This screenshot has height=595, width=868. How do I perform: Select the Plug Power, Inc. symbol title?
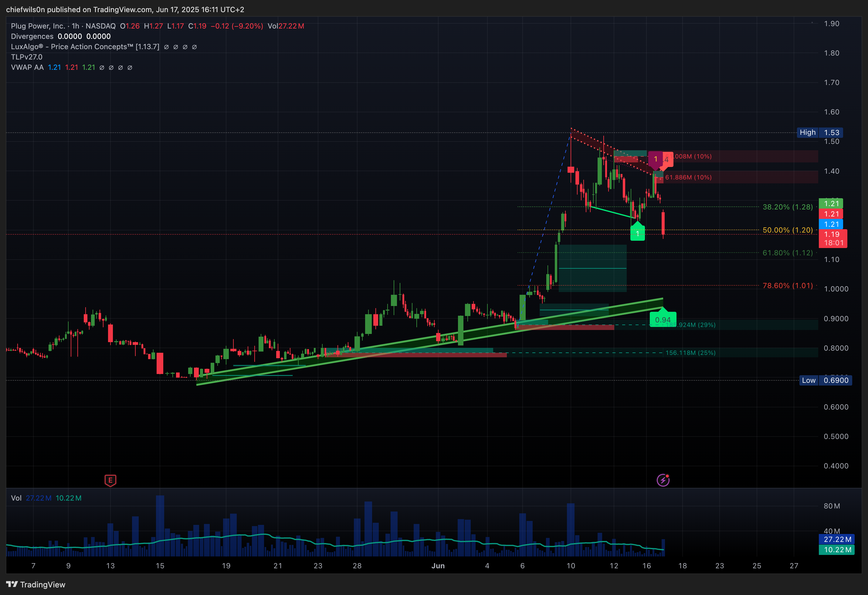[38, 26]
